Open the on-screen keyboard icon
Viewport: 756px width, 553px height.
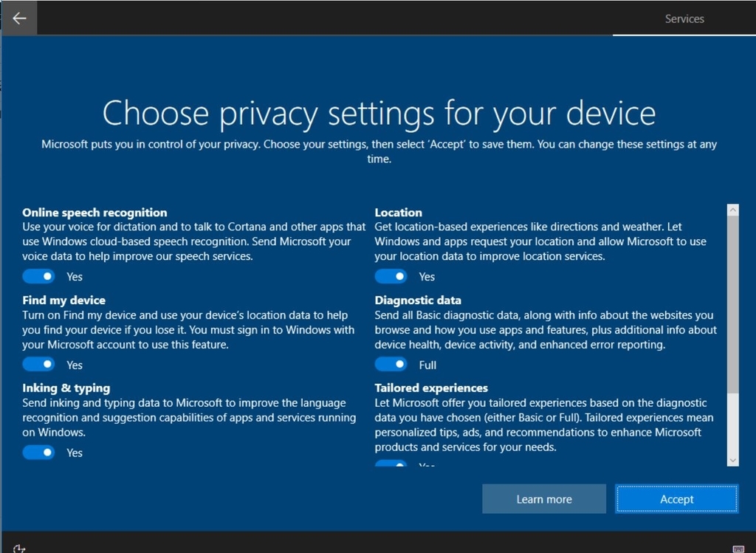point(738,549)
